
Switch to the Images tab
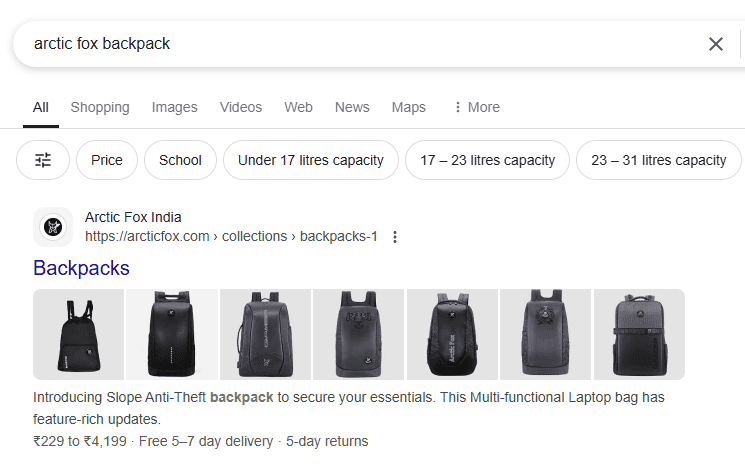(174, 107)
